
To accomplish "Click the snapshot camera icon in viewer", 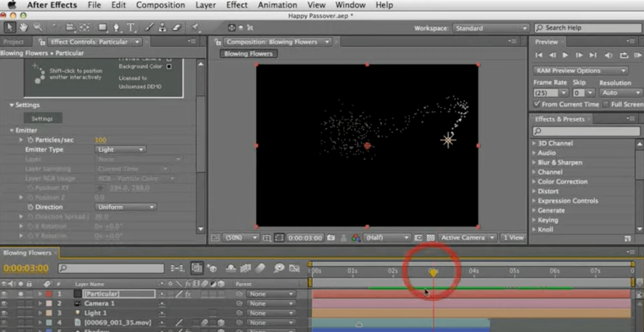I will (x=331, y=238).
